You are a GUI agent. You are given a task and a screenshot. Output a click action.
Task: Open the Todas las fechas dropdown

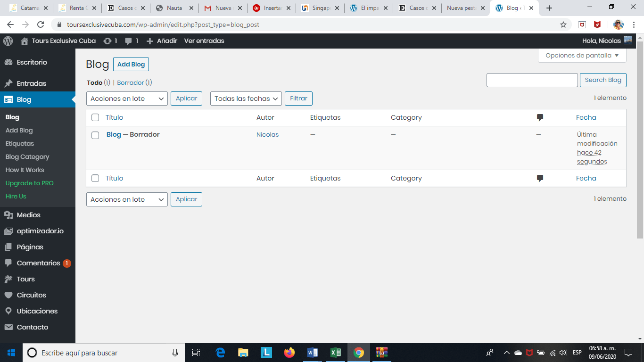(x=246, y=99)
